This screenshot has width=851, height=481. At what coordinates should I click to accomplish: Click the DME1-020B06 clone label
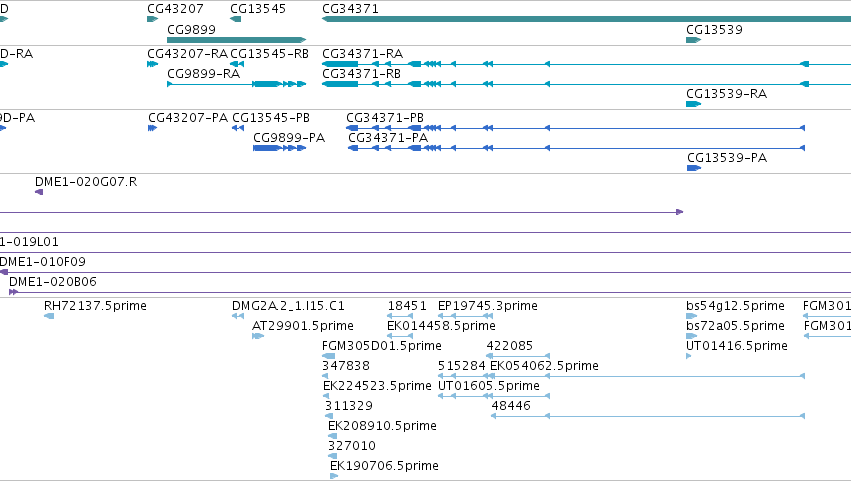coord(53,282)
